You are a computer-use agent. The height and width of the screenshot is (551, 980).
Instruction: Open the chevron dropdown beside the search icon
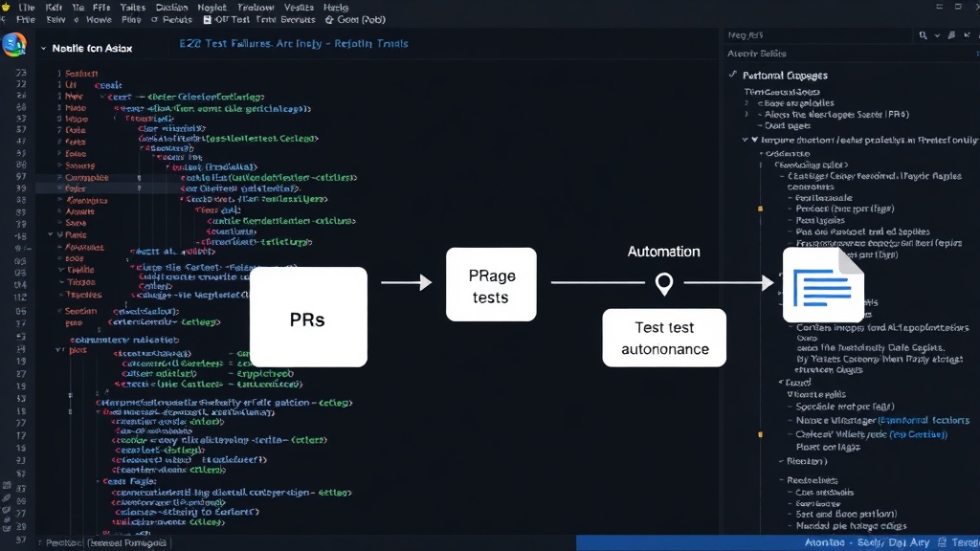(x=937, y=35)
